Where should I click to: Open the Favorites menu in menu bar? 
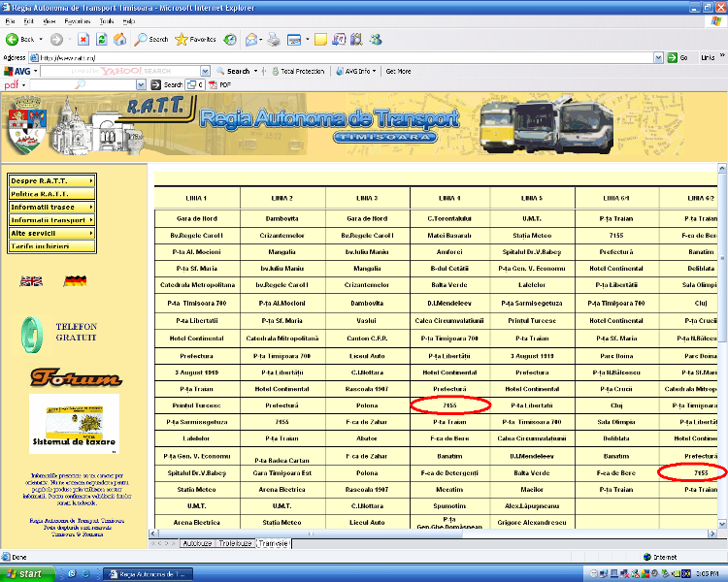78,20
